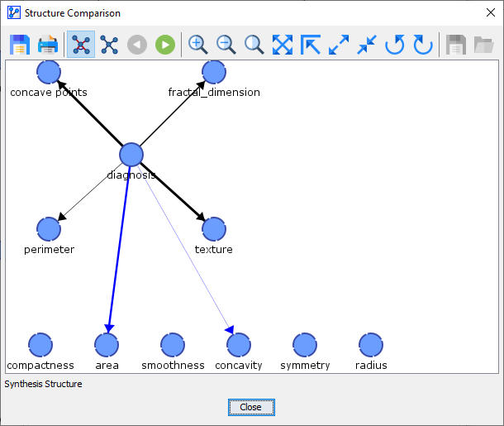
Task: Click the grayed-out open folder icon
Action: [483, 45]
